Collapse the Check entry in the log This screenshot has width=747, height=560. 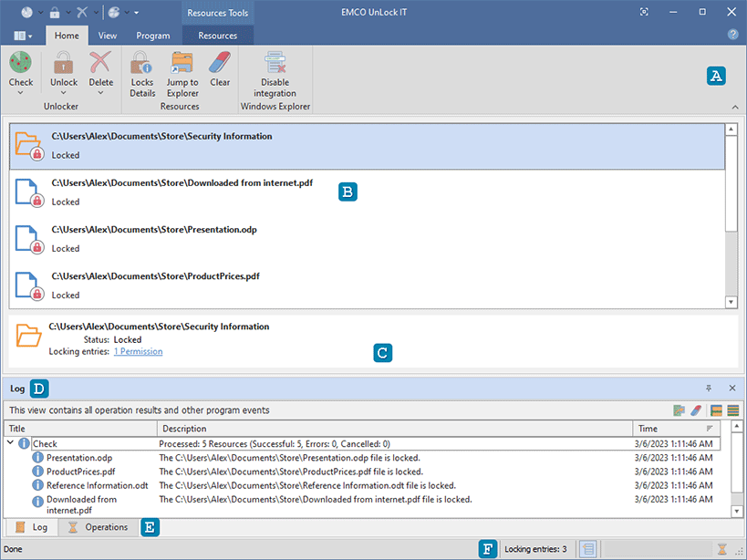(x=9, y=443)
